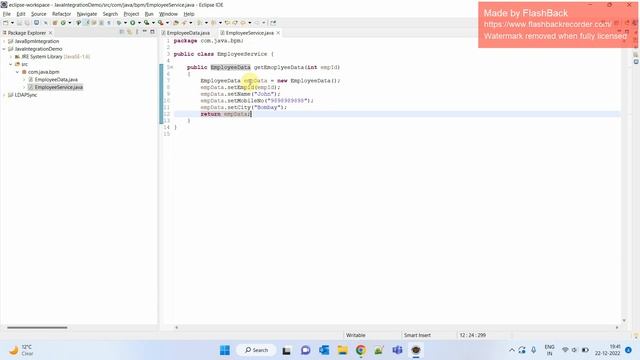Click editor horizontal scrollbar right arrow

(617, 327)
